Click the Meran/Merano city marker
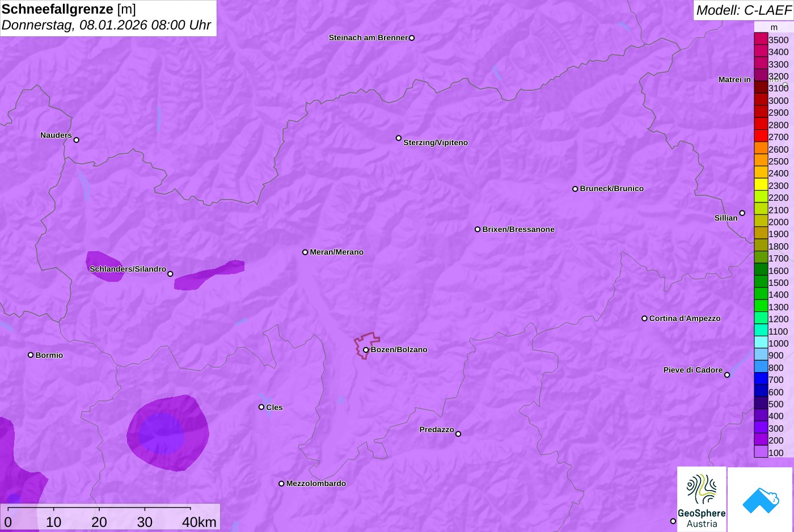Image resolution: width=794 pixels, height=532 pixels. [x=305, y=252]
